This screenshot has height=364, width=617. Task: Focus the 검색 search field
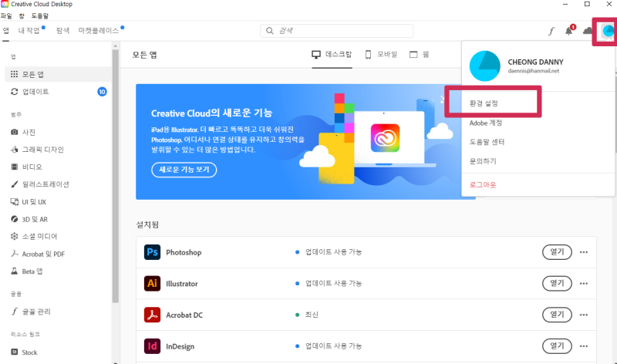(337, 31)
